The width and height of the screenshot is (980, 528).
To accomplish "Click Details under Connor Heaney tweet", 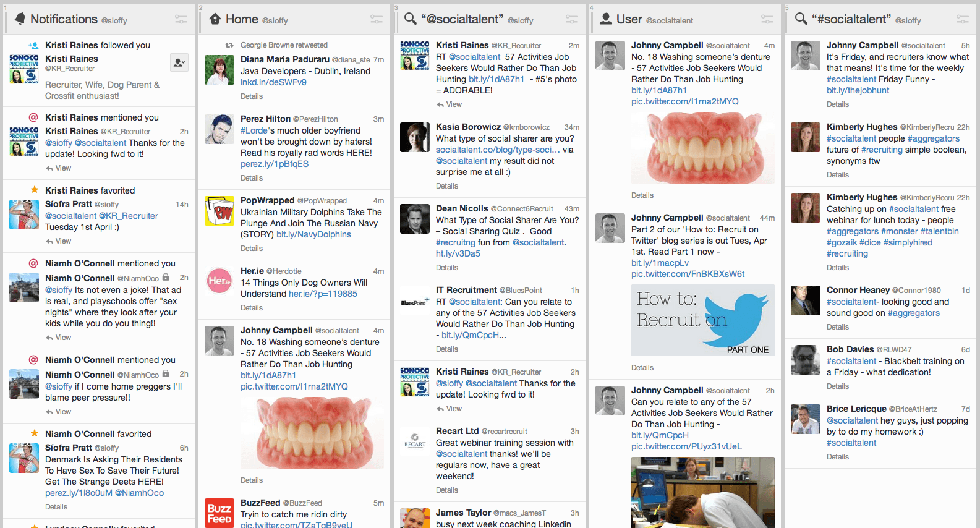I will coord(838,327).
